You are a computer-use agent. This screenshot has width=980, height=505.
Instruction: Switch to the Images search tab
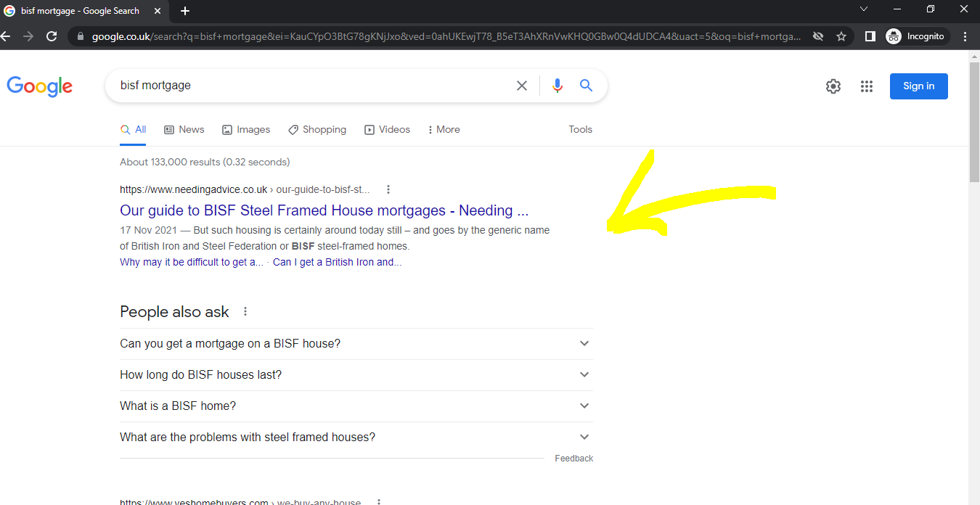click(x=246, y=129)
